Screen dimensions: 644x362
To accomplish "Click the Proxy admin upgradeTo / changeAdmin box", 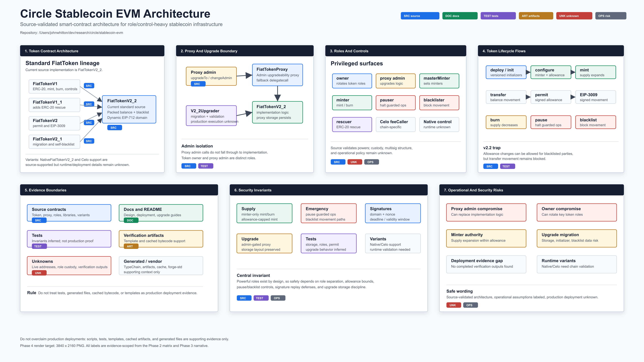I will [x=211, y=76].
